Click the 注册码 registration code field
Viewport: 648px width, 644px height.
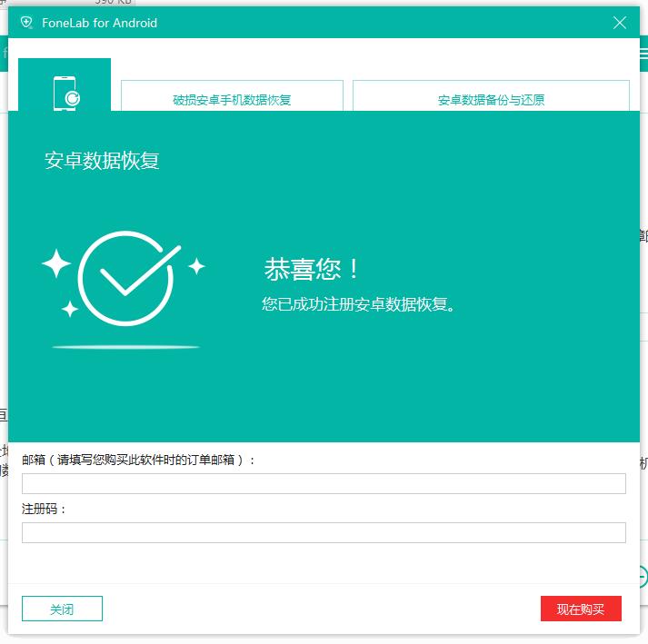(324, 532)
